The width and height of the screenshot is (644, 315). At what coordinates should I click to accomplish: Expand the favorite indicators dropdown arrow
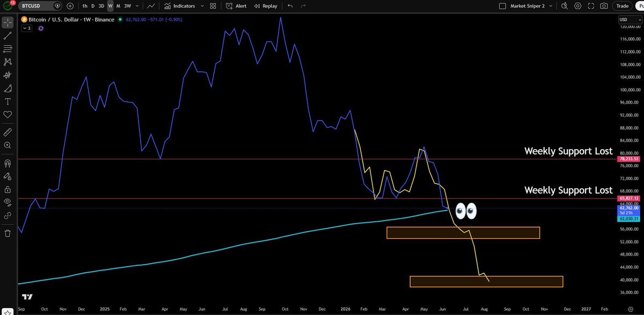tap(202, 6)
